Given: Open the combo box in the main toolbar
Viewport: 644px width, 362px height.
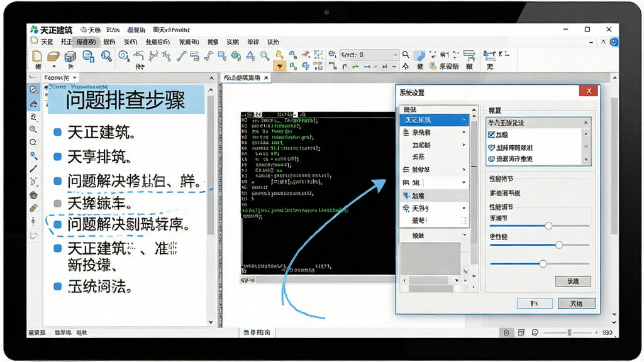Looking at the screenshot, I should [x=369, y=55].
